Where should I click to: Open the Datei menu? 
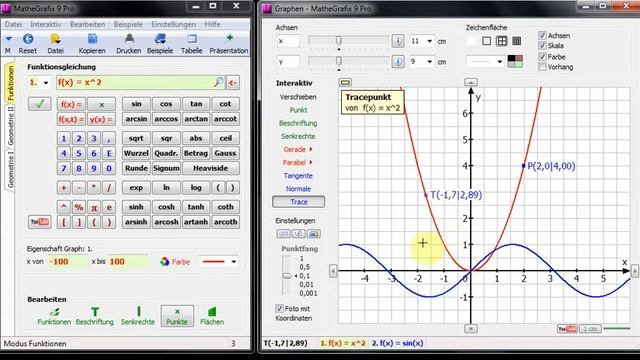click(13, 24)
